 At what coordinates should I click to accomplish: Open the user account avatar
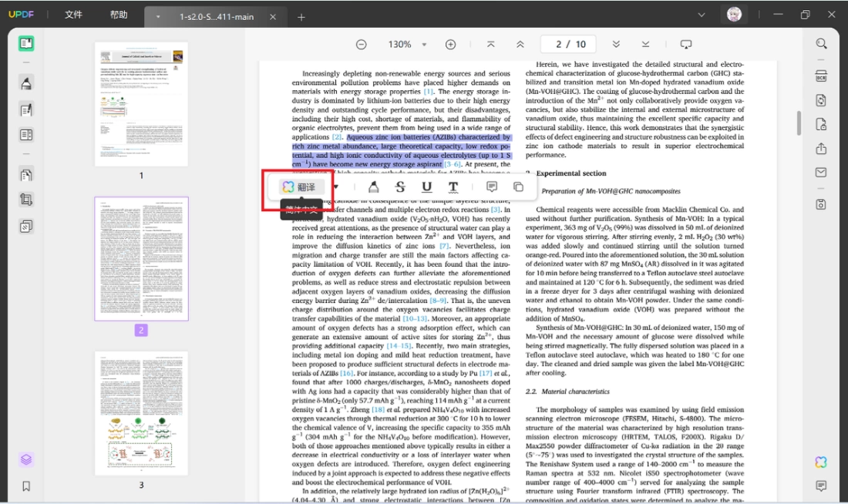tap(734, 15)
